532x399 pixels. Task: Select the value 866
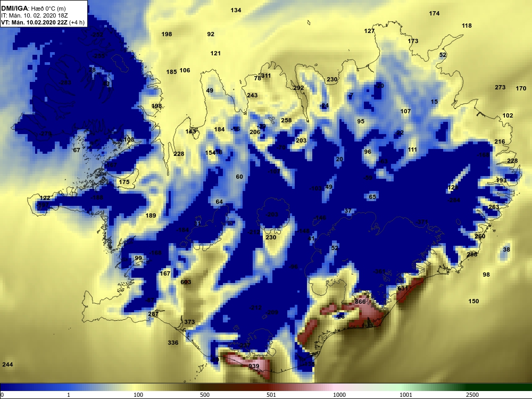[360, 302]
